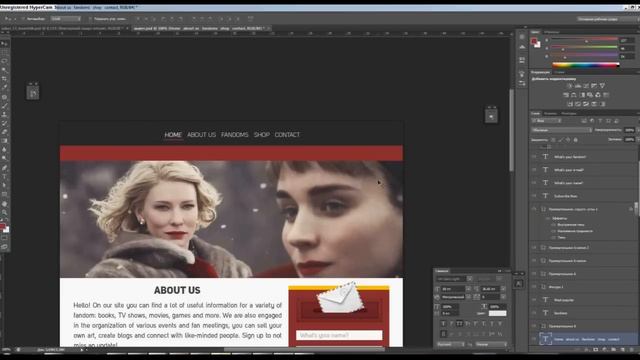
Task: Add a Hue/Saturation adjustment
Action: [x=566, y=95]
